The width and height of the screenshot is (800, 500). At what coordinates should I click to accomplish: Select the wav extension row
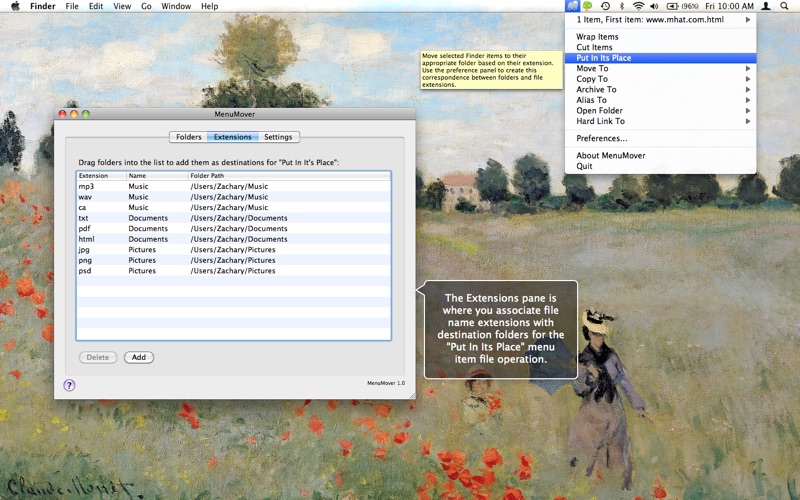click(234, 197)
